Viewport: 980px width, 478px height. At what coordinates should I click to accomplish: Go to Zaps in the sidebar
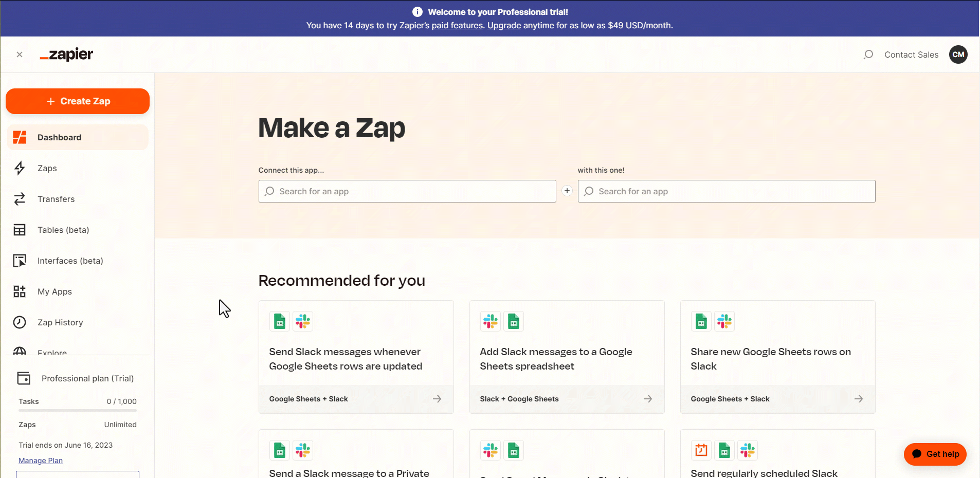click(x=78, y=168)
